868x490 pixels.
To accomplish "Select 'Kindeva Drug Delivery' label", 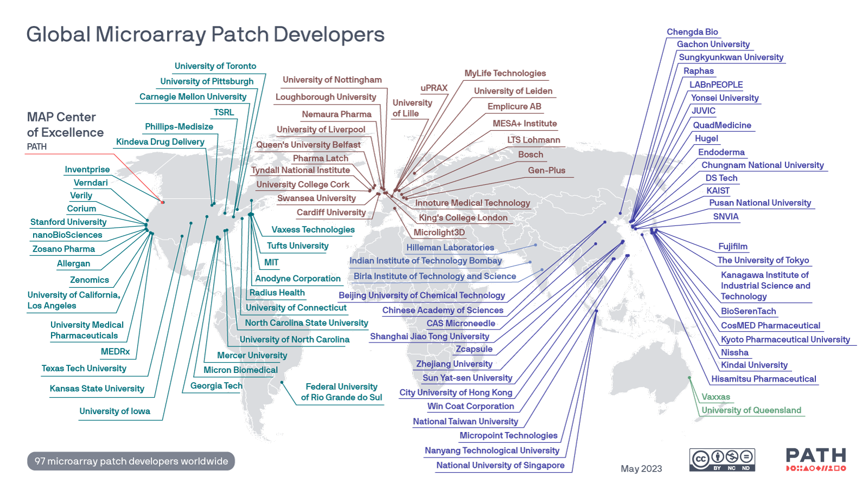I will [x=160, y=142].
